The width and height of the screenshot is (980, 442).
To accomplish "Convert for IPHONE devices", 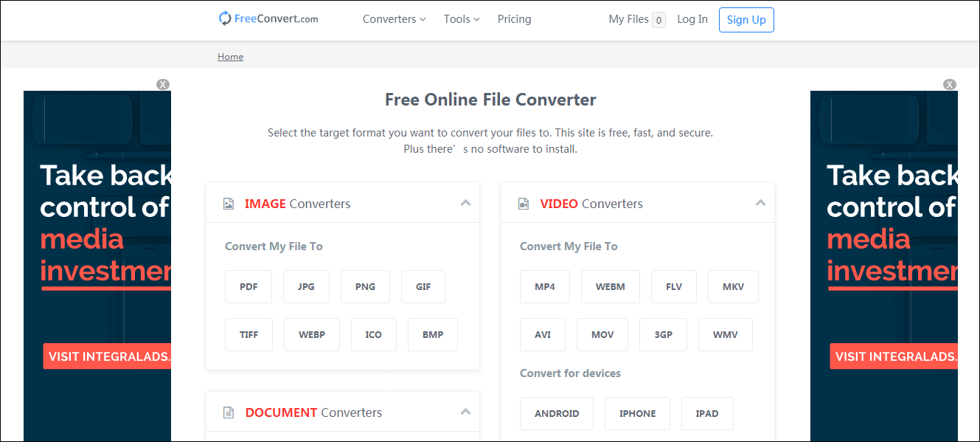I will [x=638, y=413].
